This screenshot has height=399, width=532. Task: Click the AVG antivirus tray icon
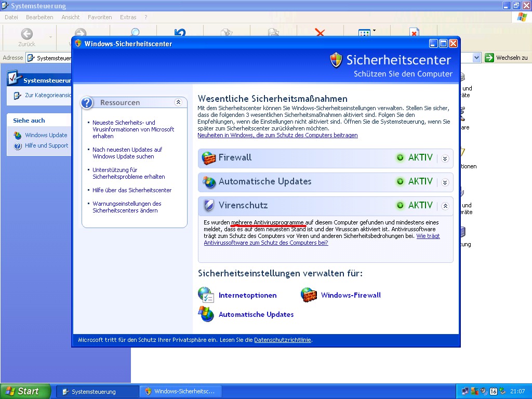pos(474,391)
